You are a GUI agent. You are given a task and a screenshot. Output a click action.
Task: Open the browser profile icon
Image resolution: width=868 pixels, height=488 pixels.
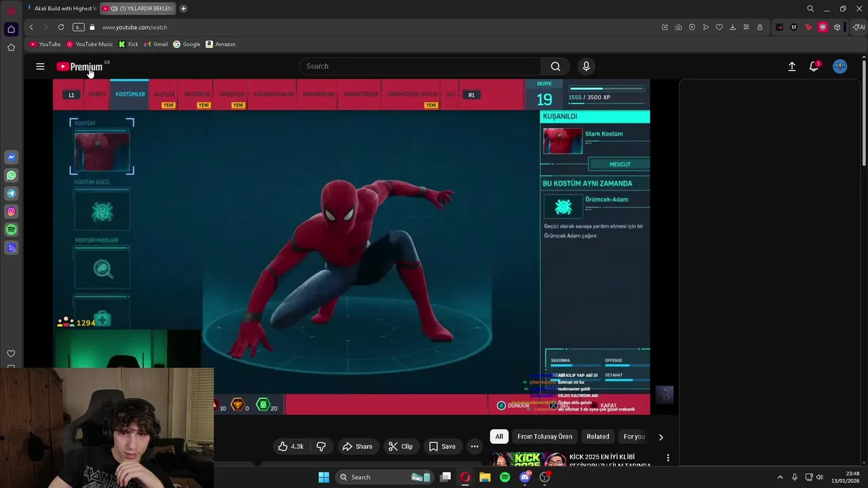(x=759, y=27)
